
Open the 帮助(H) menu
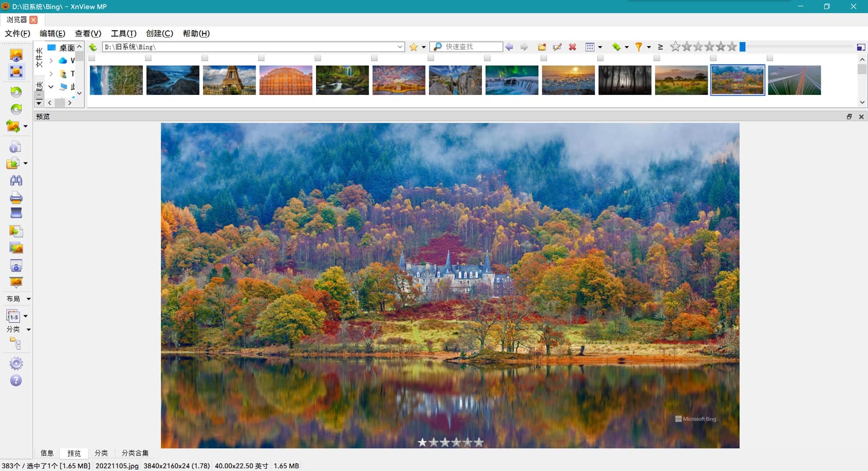[196, 34]
